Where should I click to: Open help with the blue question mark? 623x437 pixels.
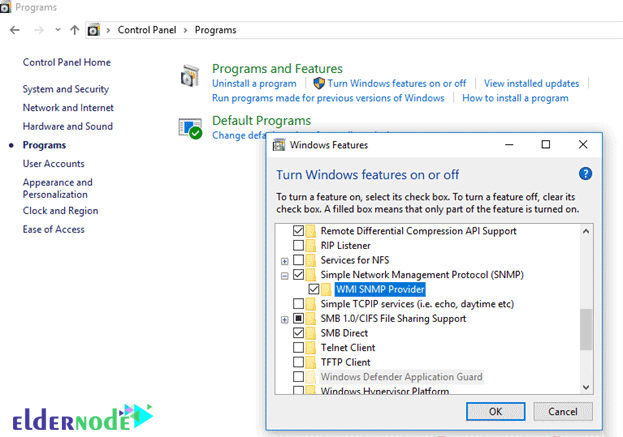click(x=585, y=174)
